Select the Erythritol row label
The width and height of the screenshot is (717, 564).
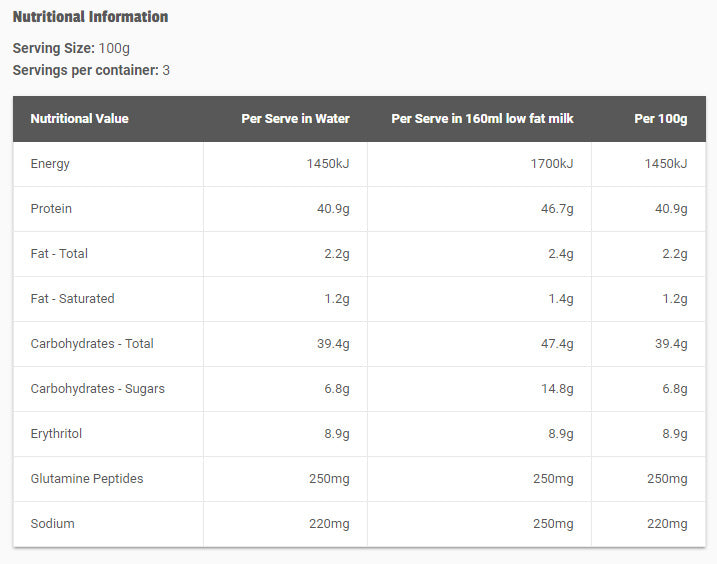click(x=56, y=434)
